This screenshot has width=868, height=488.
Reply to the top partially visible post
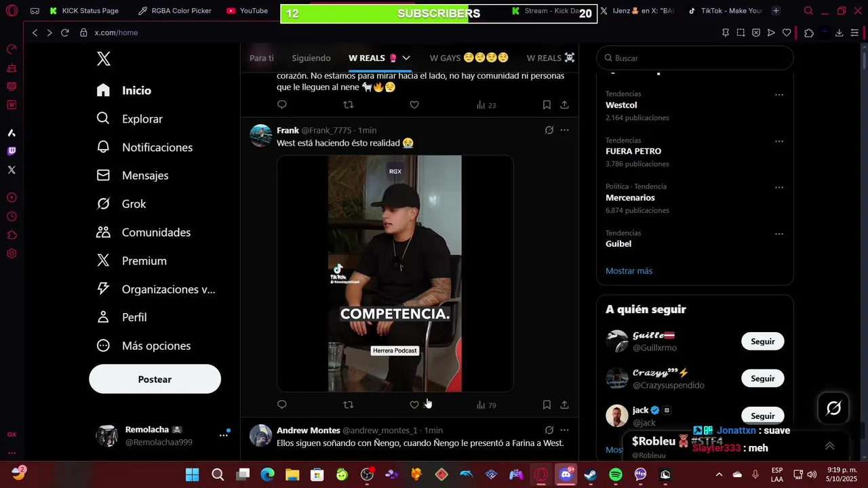(x=282, y=104)
